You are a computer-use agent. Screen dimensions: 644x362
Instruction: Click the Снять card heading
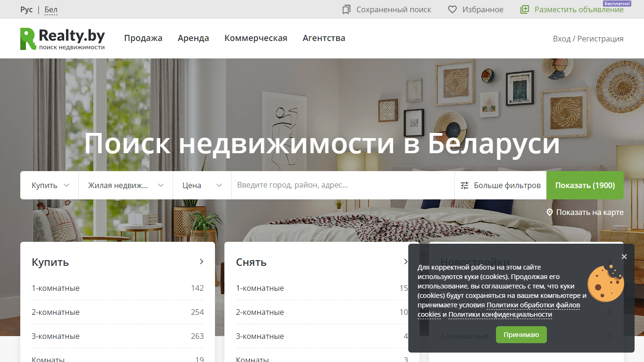coord(251,262)
